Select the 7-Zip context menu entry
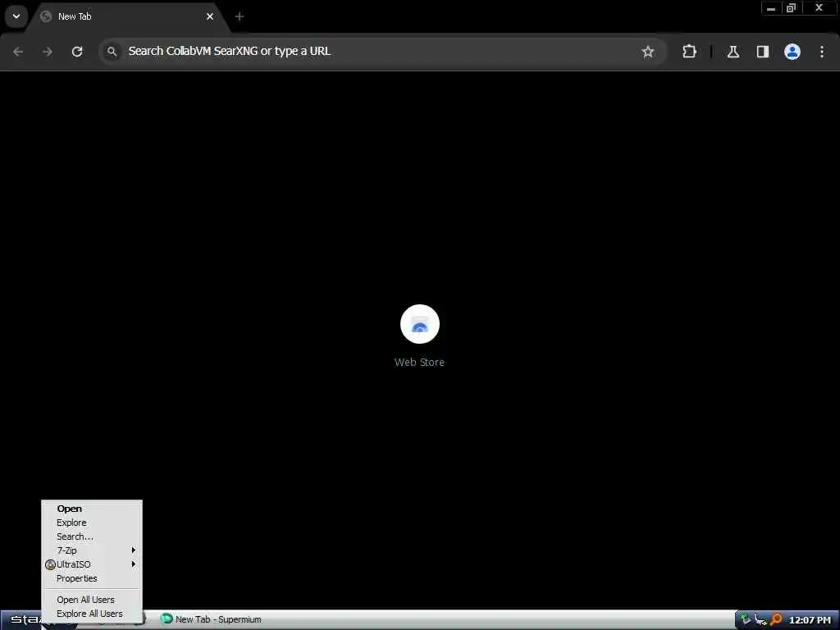Image resolution: width=840 pixels, height=630 pixels. coord(92,550)
